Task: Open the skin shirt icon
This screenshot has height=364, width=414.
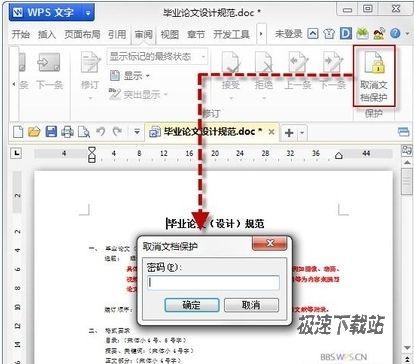Action: click(x=329, y=34)
